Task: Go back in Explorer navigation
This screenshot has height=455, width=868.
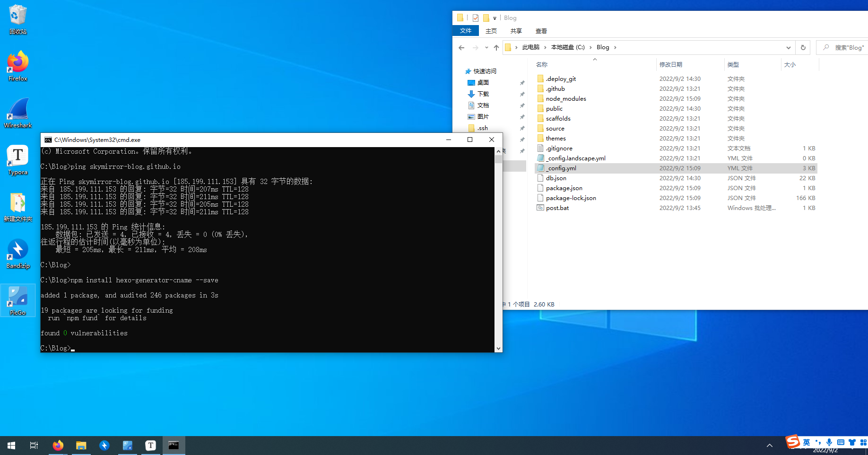Action: point(461,47)
